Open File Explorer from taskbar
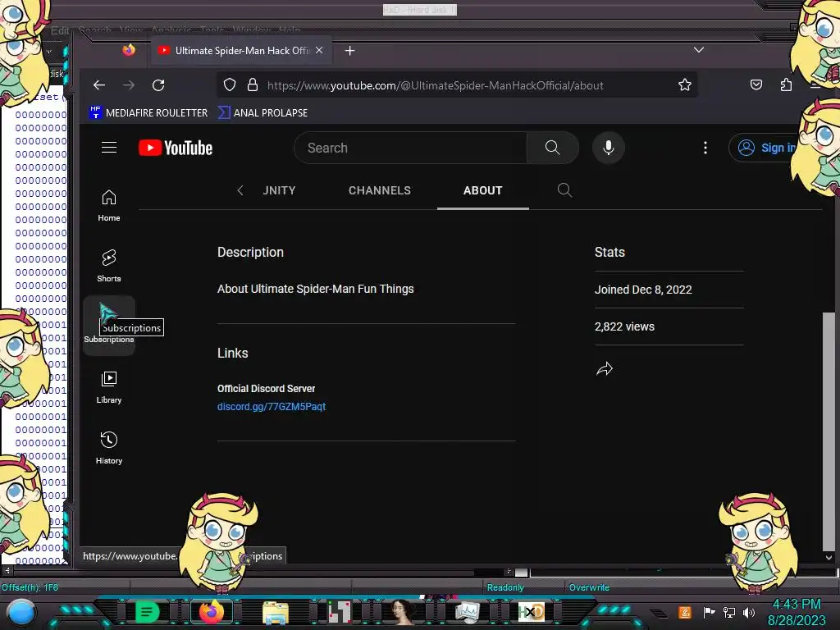The width and height of the screenshot is (840, 630). point(276,612)
